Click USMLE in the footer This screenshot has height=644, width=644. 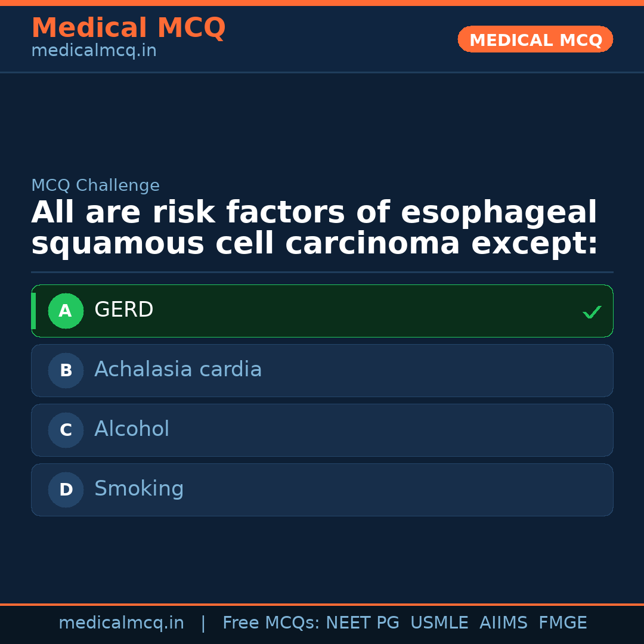pyautogui.click(x=439, y=623)
